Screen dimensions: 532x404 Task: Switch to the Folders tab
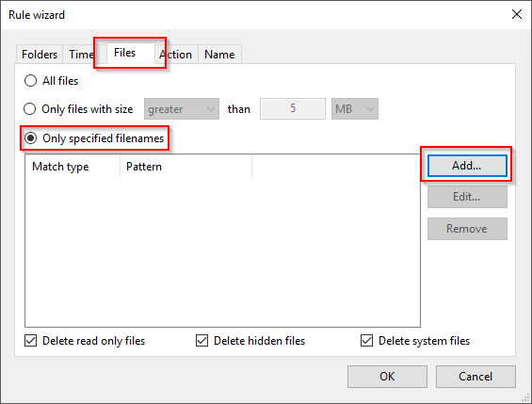point(40,55)
